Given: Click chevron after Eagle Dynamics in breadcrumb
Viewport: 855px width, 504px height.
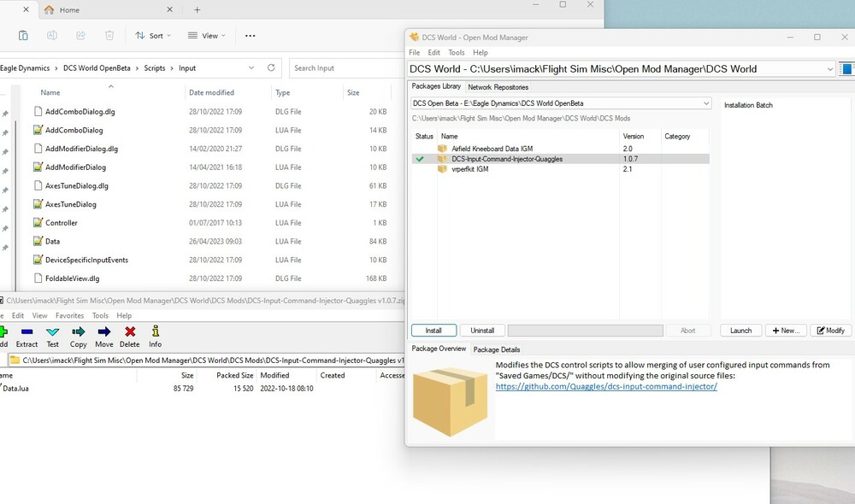Looking at the screenshot, I should coord(56,68).
